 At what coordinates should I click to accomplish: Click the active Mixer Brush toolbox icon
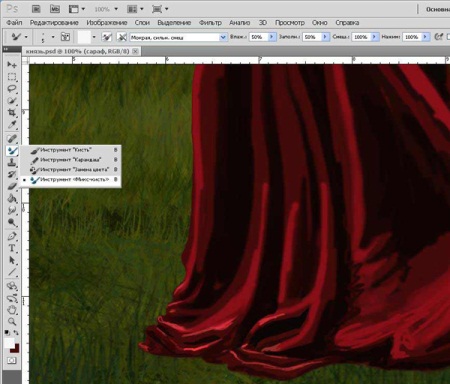(12, 151)
